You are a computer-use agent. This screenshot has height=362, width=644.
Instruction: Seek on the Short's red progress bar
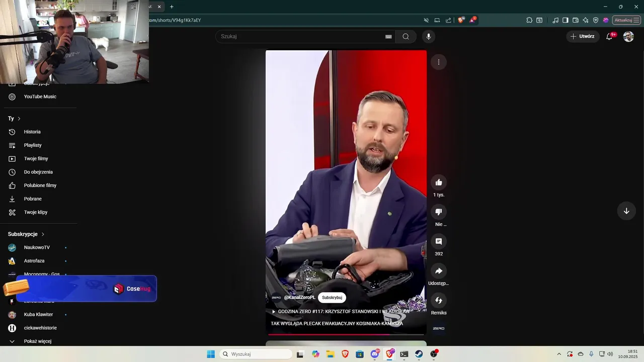click(346, 334)
